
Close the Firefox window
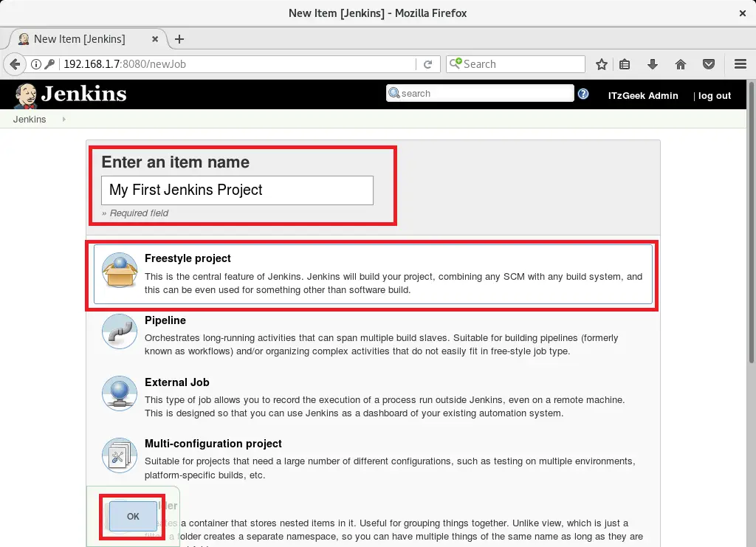tap(743, 13)
